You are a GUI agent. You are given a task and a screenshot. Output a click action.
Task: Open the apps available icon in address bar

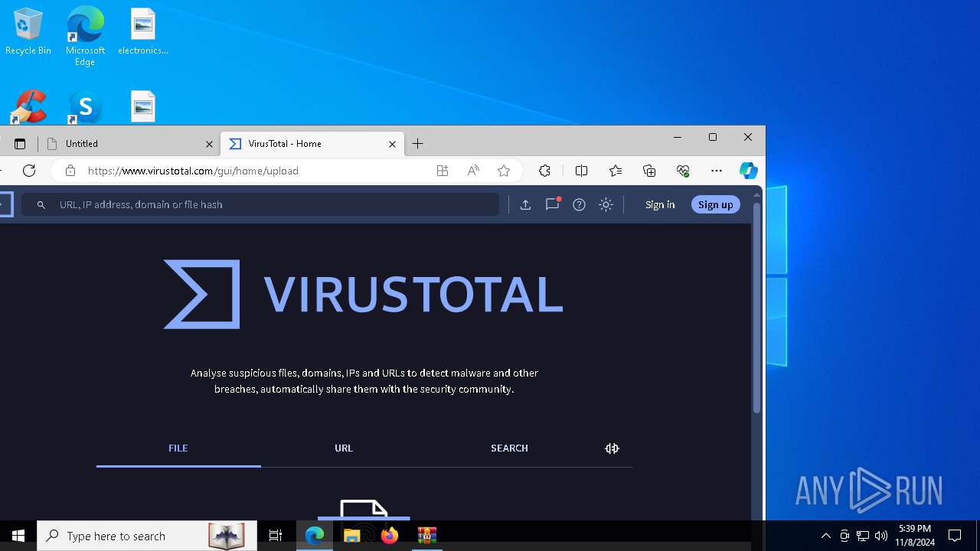point(443,171)
